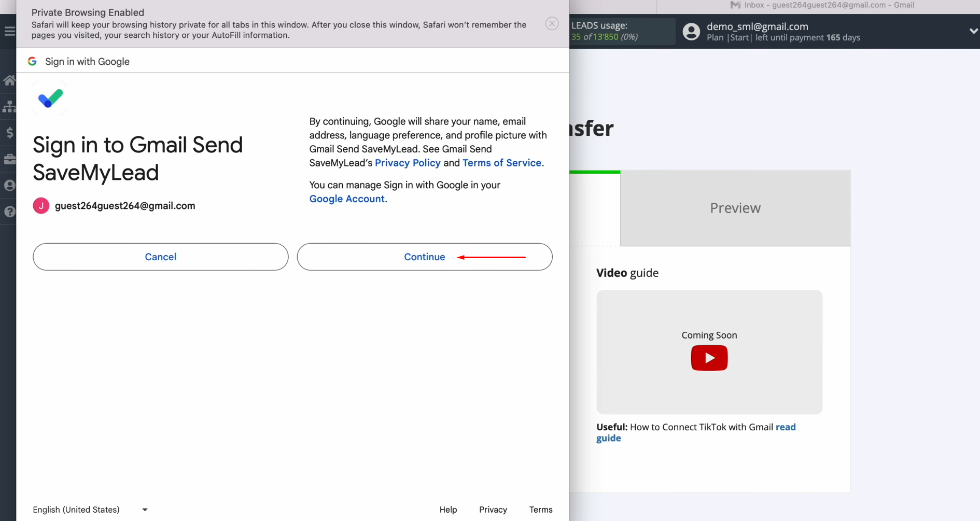Click the account avatar beside demo_sml@gmail.com
980x521 pixels.
691,32
